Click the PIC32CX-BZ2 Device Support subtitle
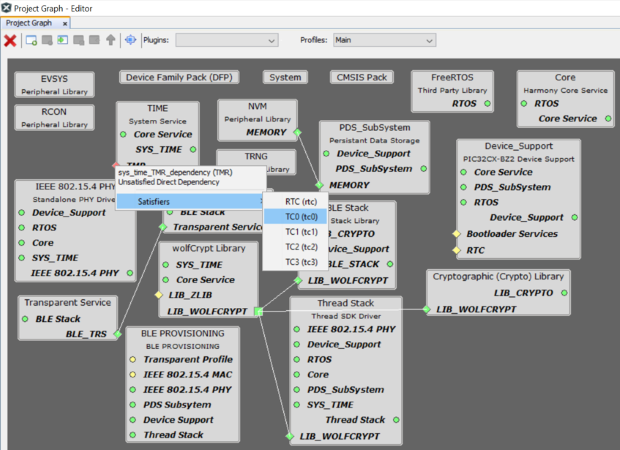 tap(519, 159)
